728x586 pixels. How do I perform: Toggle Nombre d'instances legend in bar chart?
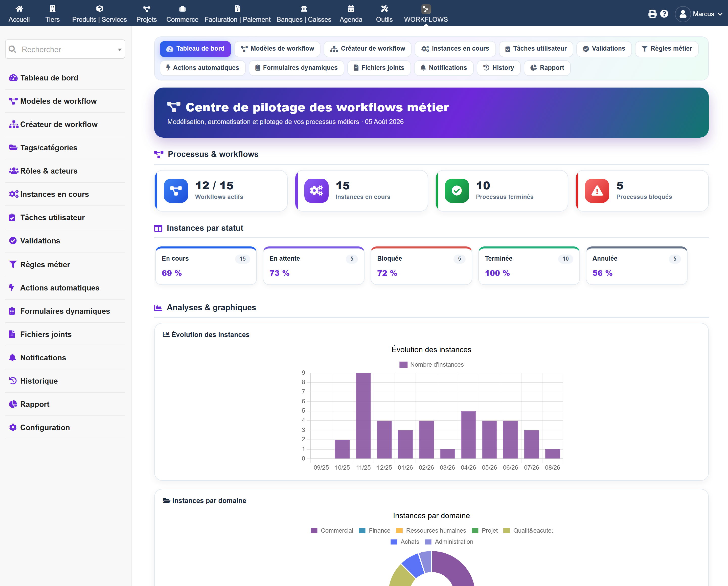(431, 365)
